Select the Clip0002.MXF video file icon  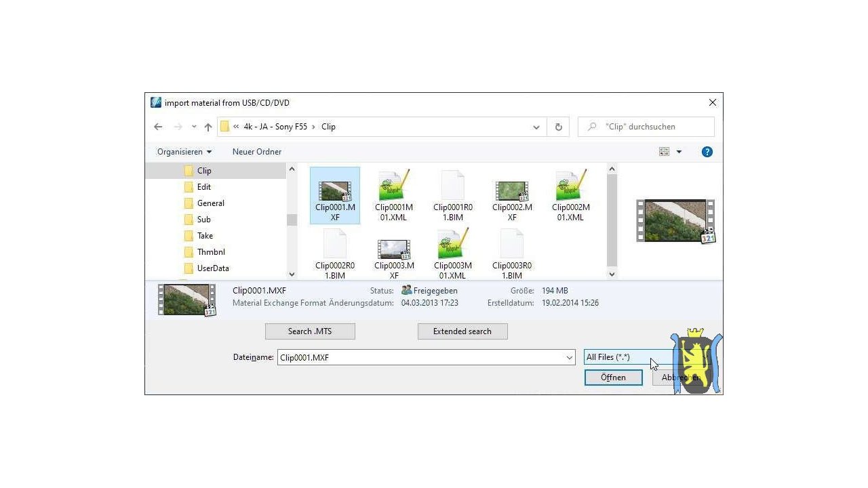click(512, 190)
